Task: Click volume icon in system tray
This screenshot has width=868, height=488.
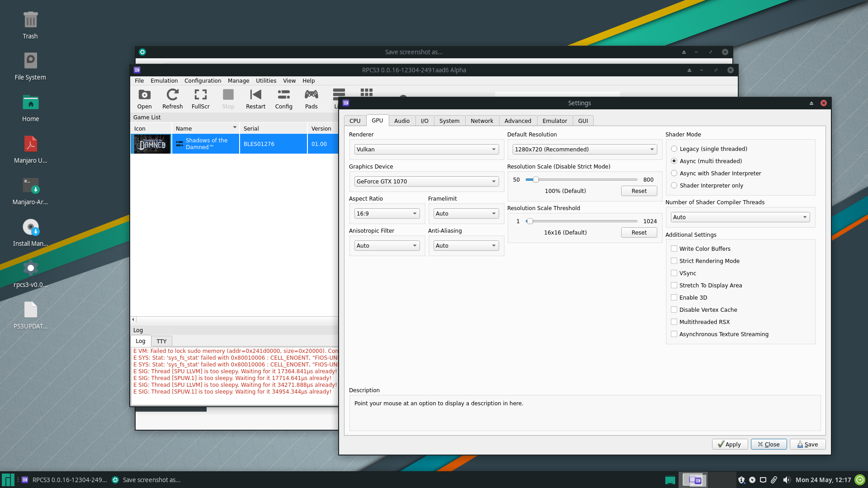Action: click(787, 480)
